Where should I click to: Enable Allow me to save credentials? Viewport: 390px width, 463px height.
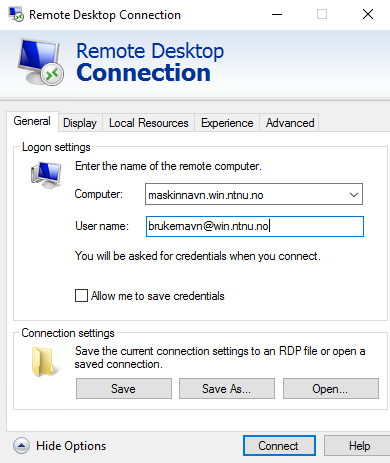[81, 296]
